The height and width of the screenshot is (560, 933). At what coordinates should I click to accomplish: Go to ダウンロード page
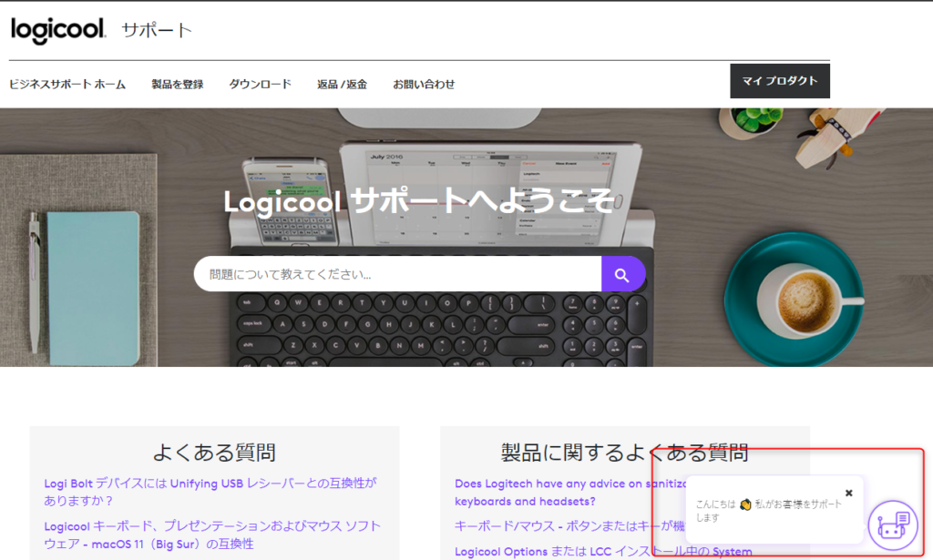click(x=260, y=85)
